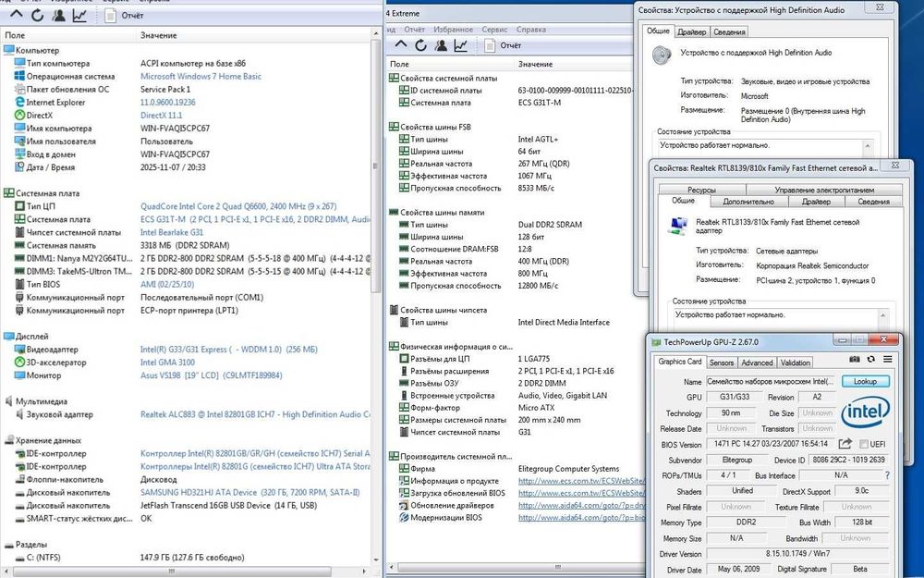Image resolution: width=924 pixels, height=578 pixels.
Task: Open Управление электропитанием tab in Realtek dialog
Action: [824, 190]
